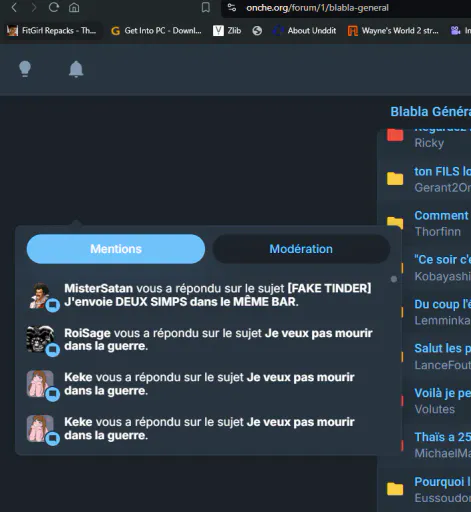Click reply bubble icon on RoiSage's avatar
Viewport: 471px width, 512px height.
(53, 350)
